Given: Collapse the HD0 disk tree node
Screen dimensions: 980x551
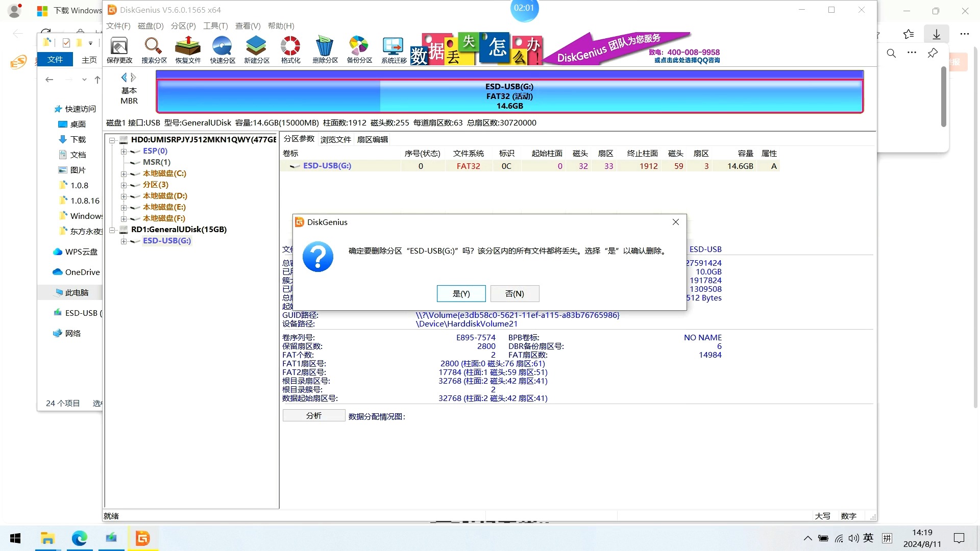Looking at the screenshot, I should coord(112,140).
